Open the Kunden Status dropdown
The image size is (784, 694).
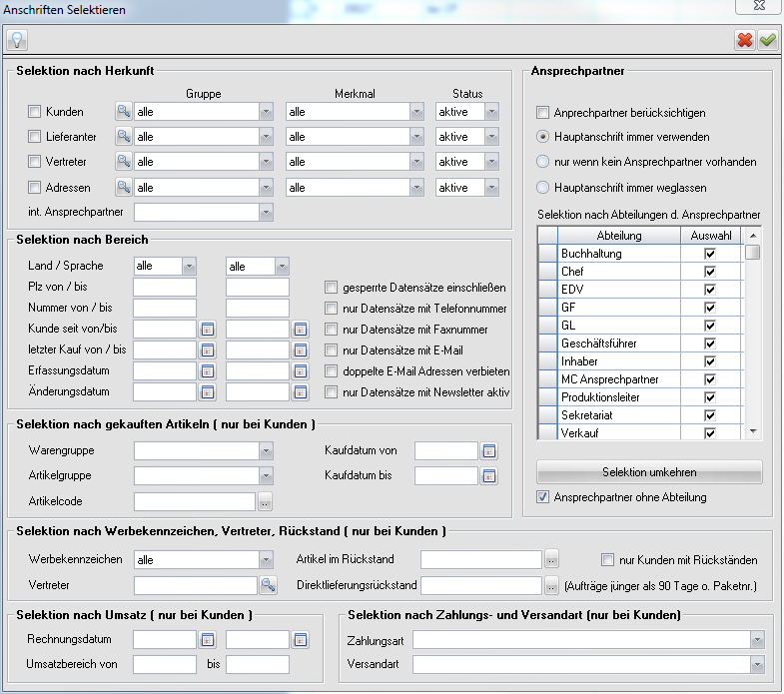491,112
